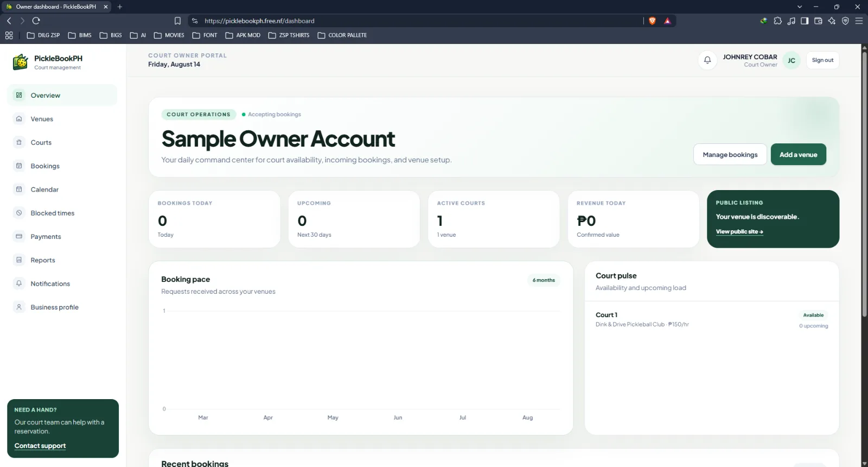Close the Owner dashboard tab
The image size is (868, 467).
tap(106, 7)
